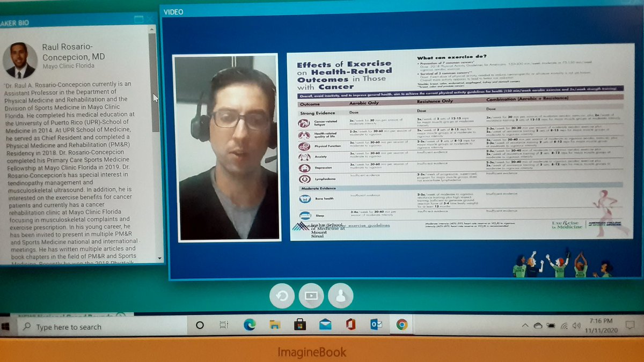The height and width of the screenshot is (362, 644).
Task: Show hidden icons via system tray chevron
Action: point(525,325)
